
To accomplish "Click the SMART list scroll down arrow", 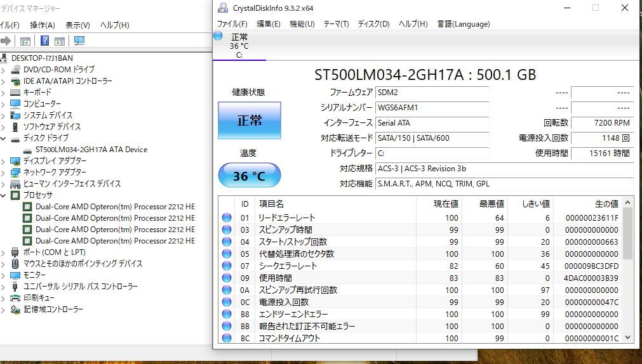I will pyautogui.click(x=627, y=337).
